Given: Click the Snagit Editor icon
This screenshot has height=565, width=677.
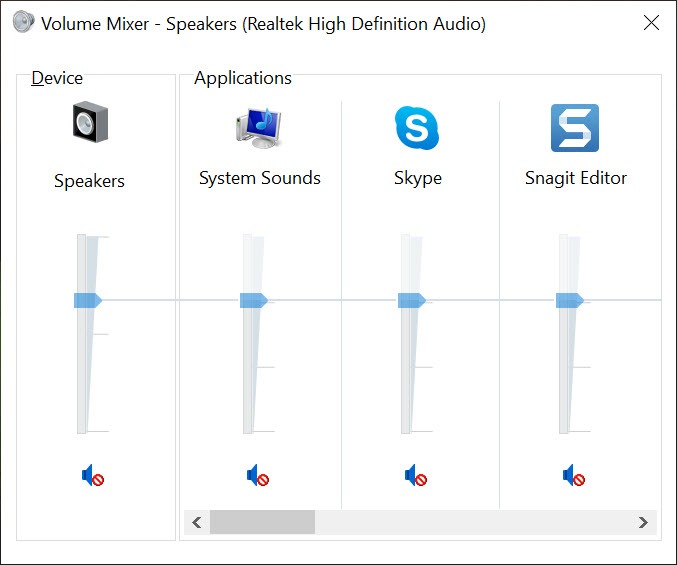Looking at the screenshot, I should pyautogui.click(x=575, y=128).
